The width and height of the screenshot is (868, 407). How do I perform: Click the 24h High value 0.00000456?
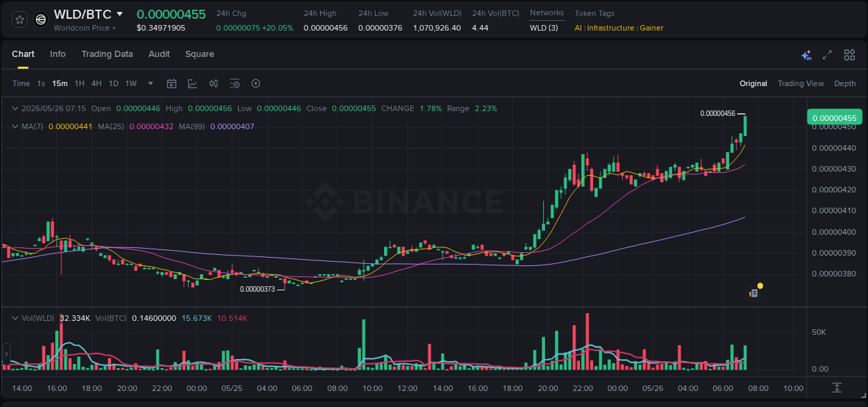(325, 28)
